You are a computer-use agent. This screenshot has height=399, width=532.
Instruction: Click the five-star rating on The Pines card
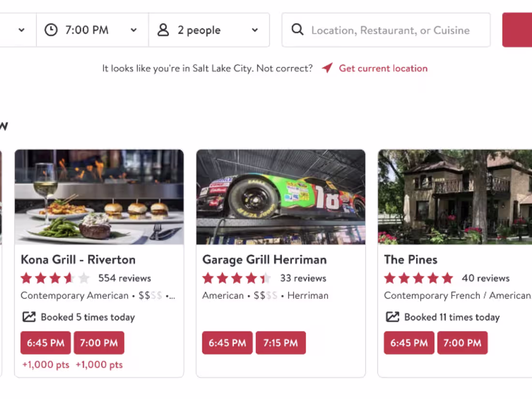click(x=419, y=278)
